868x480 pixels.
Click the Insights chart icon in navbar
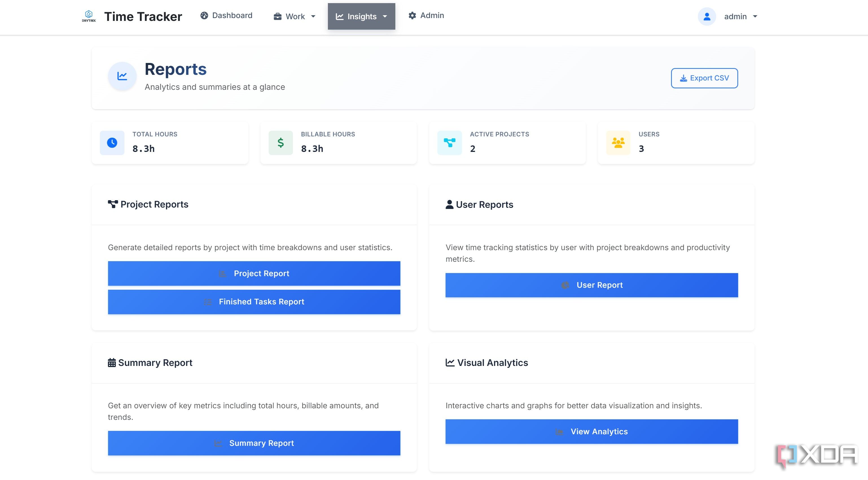coord(340,16)
